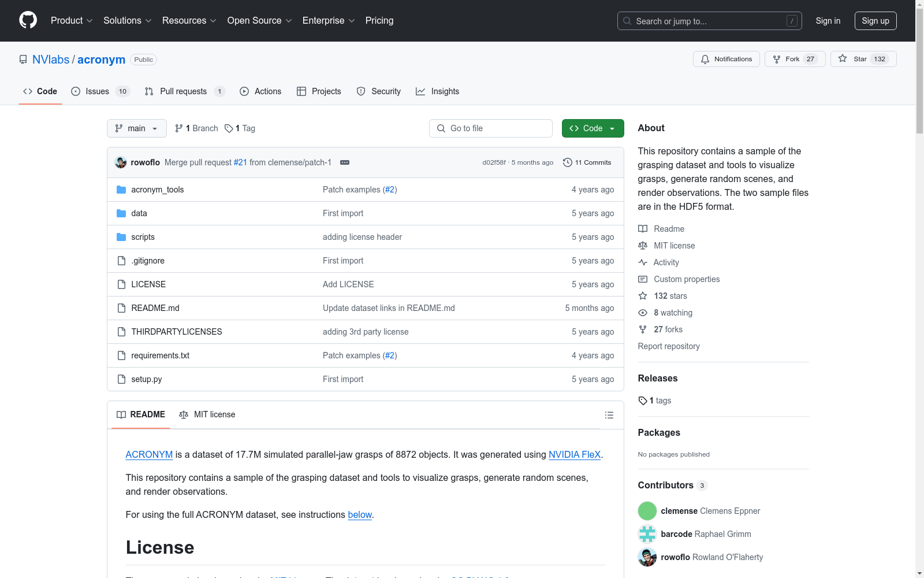The height and width of the screenshot is (578, 924).
Task: Click the 1 Tag link in toolbar
Action: click(240, 128)
